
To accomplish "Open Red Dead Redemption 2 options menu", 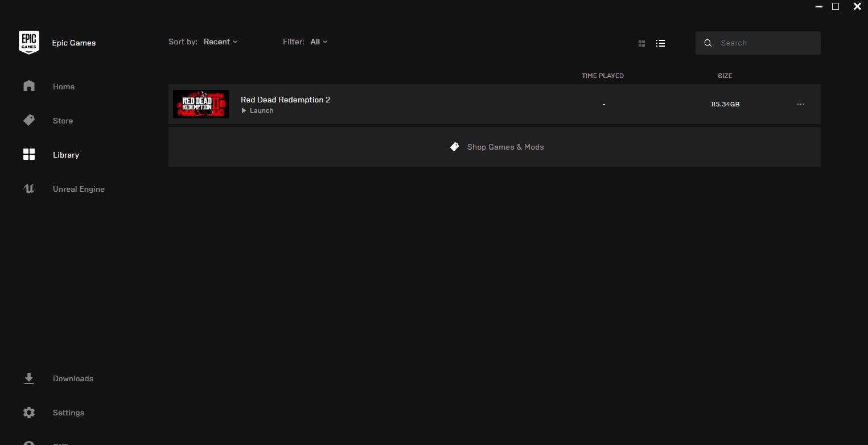I will 801,104.
